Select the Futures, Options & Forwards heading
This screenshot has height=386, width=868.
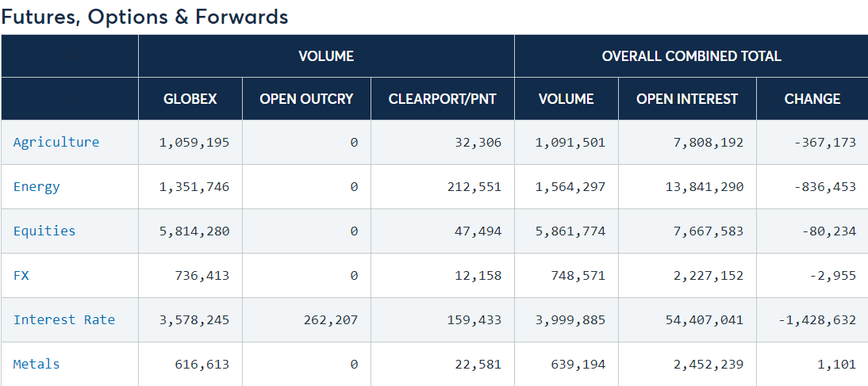(144, 17)
